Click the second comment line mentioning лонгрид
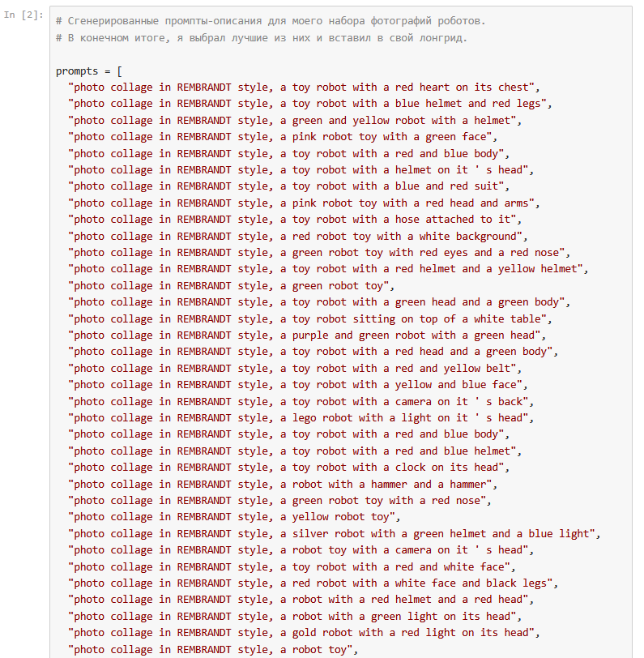 pos(261,37)
